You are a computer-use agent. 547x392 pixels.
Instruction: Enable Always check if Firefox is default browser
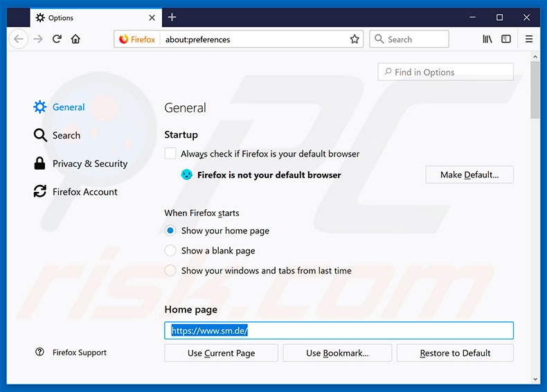point(170,154)
